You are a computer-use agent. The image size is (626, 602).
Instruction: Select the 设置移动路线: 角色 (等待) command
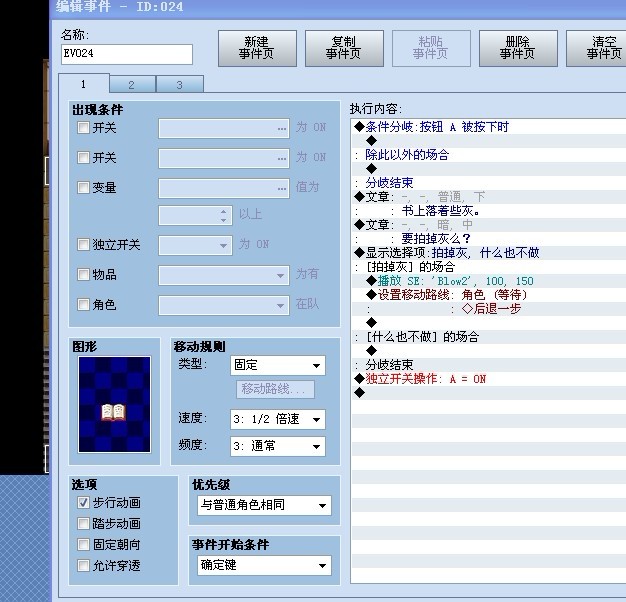coord(489,295)
